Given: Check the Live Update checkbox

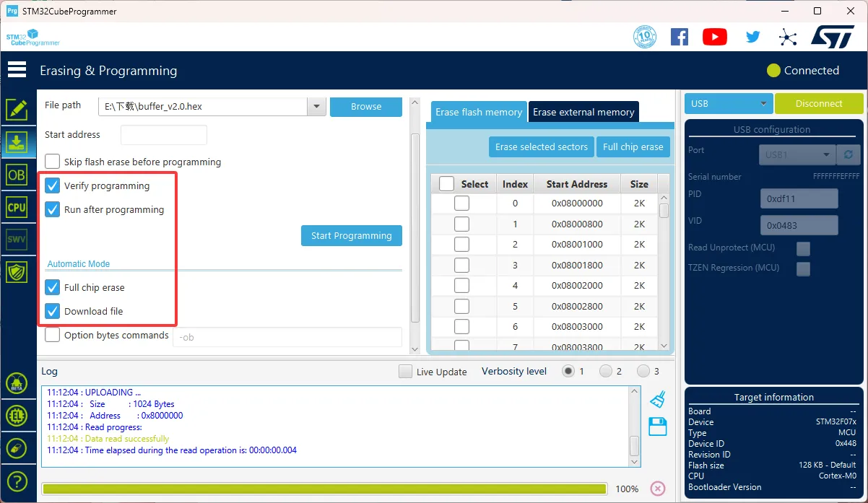Looking at the screenshot, I should tap(406, 372).
